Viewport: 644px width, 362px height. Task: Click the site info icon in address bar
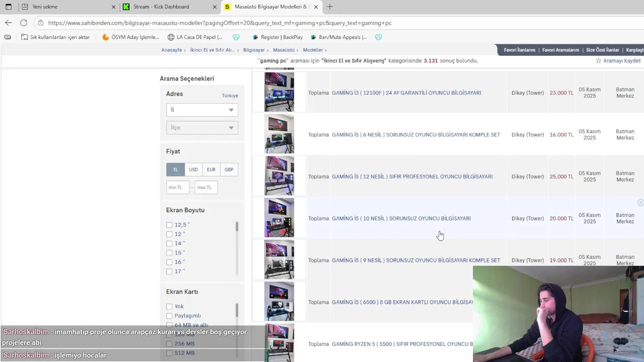41,23
